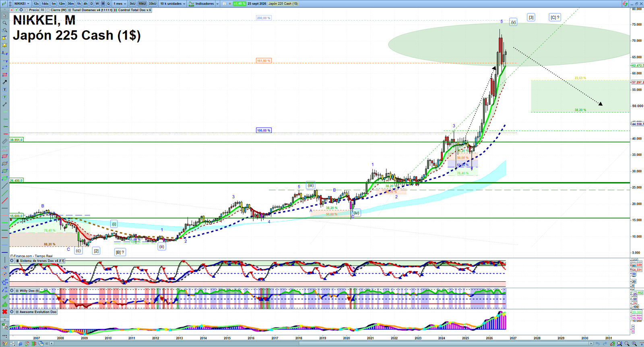Click the bottom horizontal scrollbar track

pos(322,343)
